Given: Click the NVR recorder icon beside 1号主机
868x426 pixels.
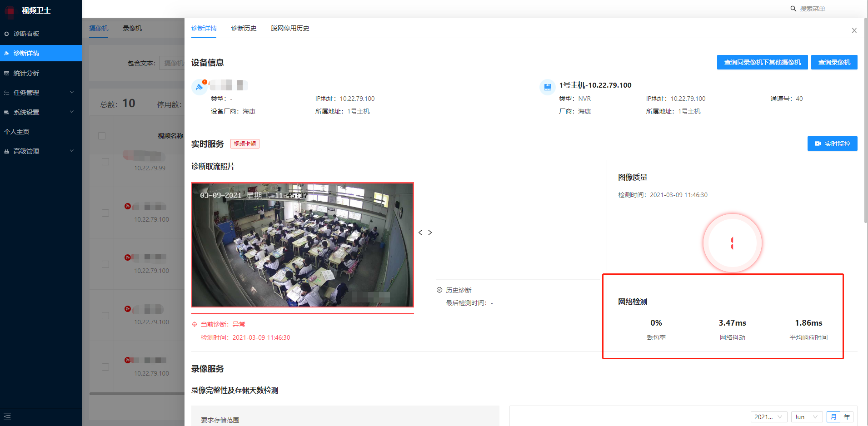Looking at the screenshot, I should (x=547, y=86).
